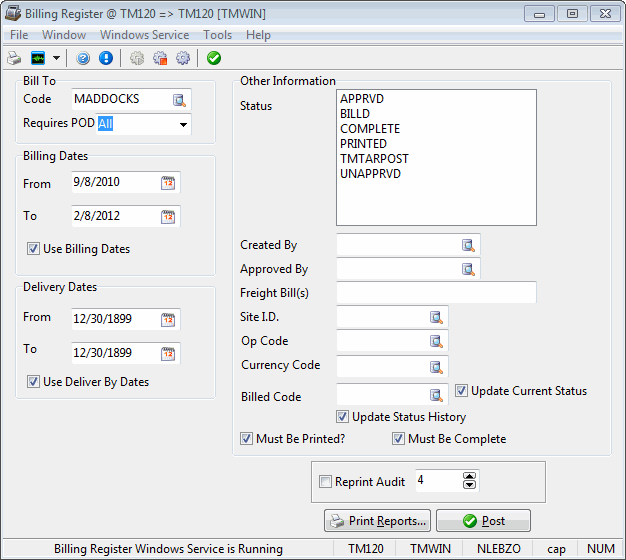Enable the Reprint Audit checkbox

325,482
